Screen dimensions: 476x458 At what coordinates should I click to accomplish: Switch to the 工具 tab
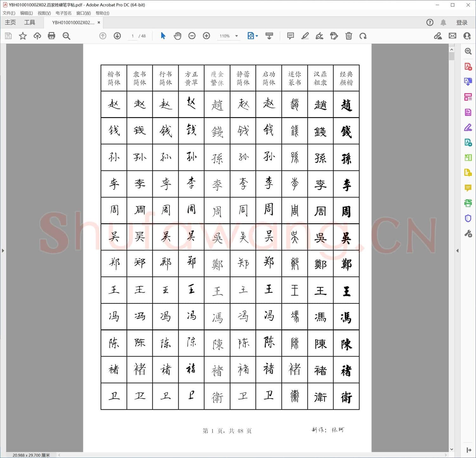[x=30, y=22]
